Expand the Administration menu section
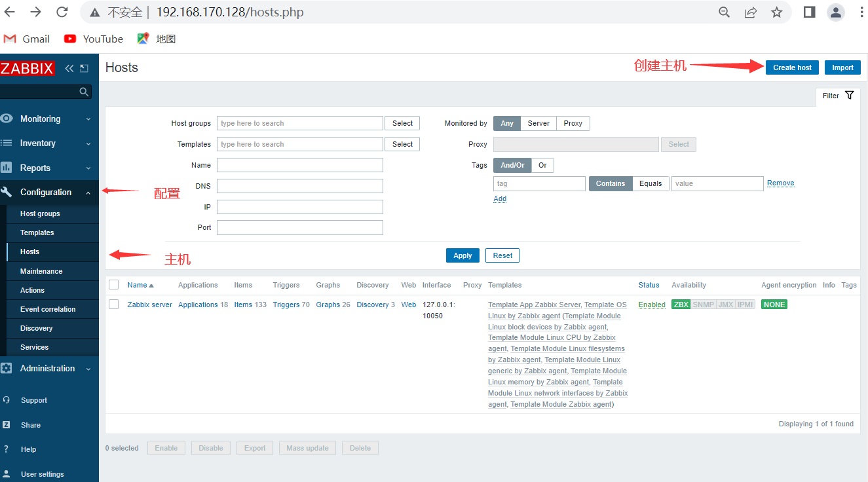Image resolution: width=868 pixels, height=482 pixels. click(x=49, y=368)
